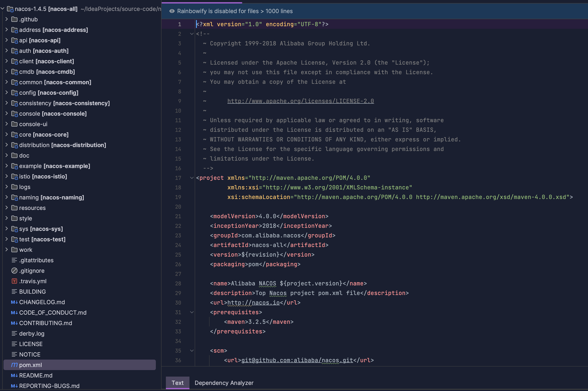Click the folder icon beside logs
This screenshot has width=588, height=391.
14,187
